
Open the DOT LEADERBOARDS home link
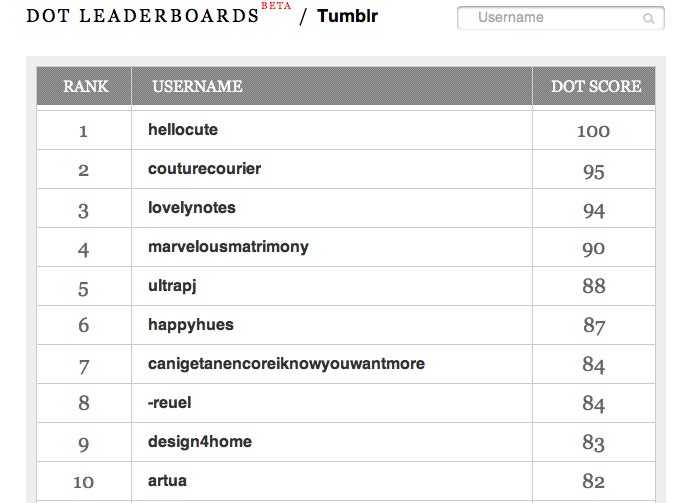142,16
